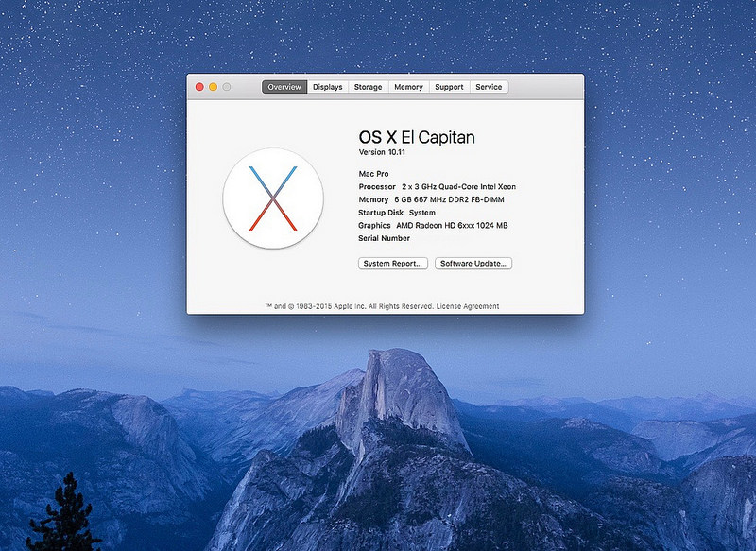Image resolution: width=756 pixels, height=551 pixels.
Task: Click the Processor label
Action: 377,186
